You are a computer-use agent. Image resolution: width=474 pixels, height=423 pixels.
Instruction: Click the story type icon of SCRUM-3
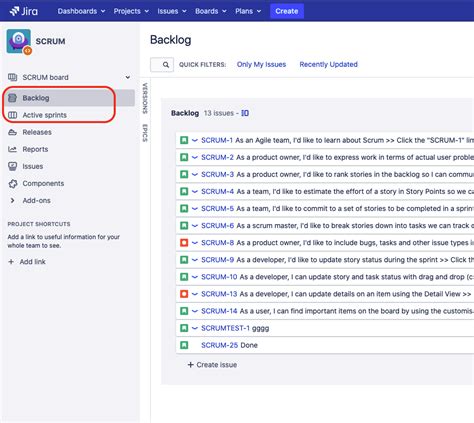(x=184, y=174)
